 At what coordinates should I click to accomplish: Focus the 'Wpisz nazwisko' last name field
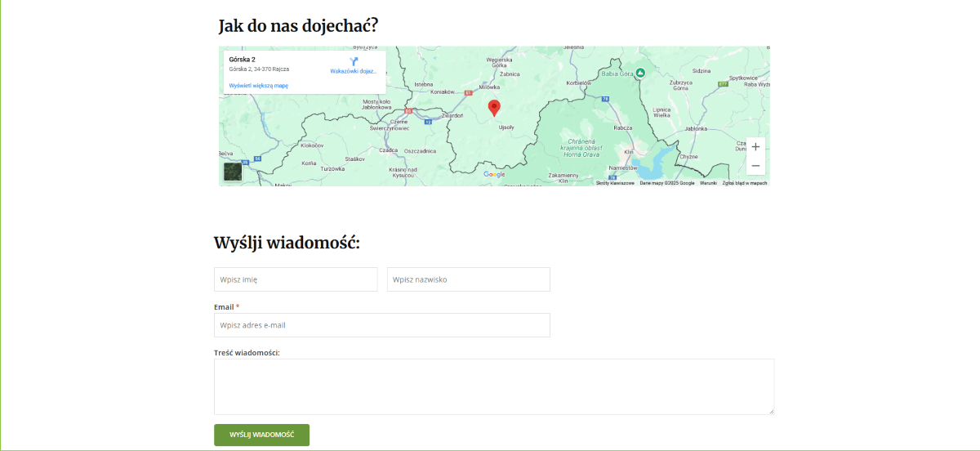click(x=468, y=279)
